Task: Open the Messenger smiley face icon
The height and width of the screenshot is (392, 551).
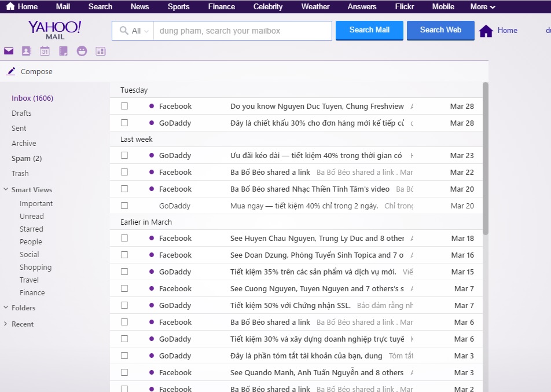Action: click(x=82, y=52)
